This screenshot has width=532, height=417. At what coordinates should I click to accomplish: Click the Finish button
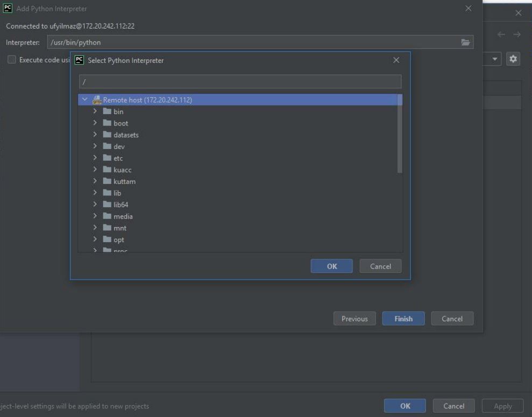click(x=403, y=318)
